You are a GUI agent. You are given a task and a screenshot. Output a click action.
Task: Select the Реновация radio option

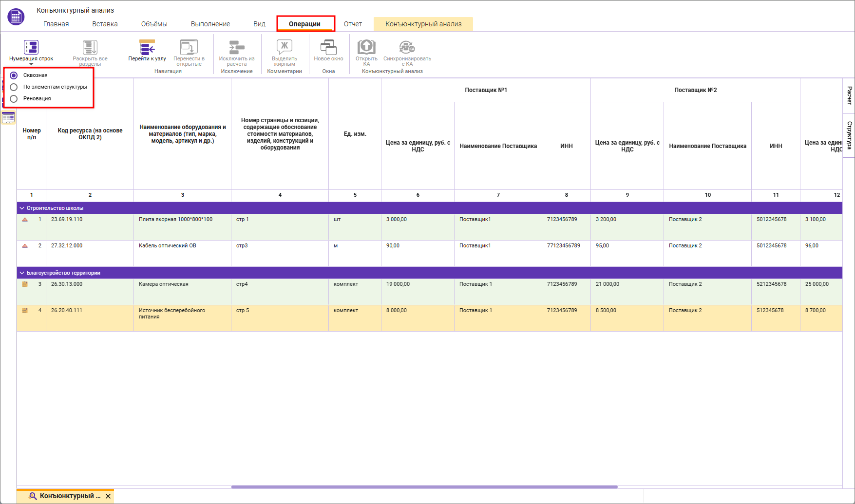[x=14, y=99]
